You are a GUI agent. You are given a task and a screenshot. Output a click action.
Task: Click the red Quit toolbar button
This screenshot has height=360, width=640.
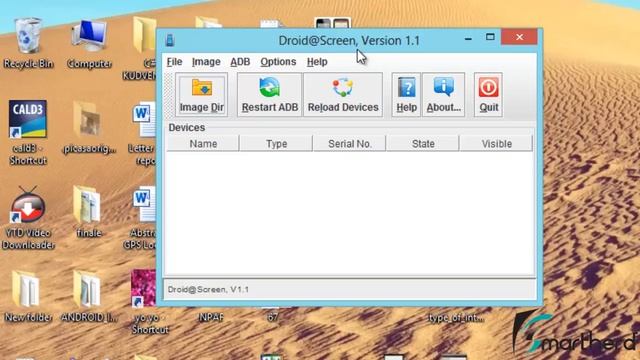(488, 95)
